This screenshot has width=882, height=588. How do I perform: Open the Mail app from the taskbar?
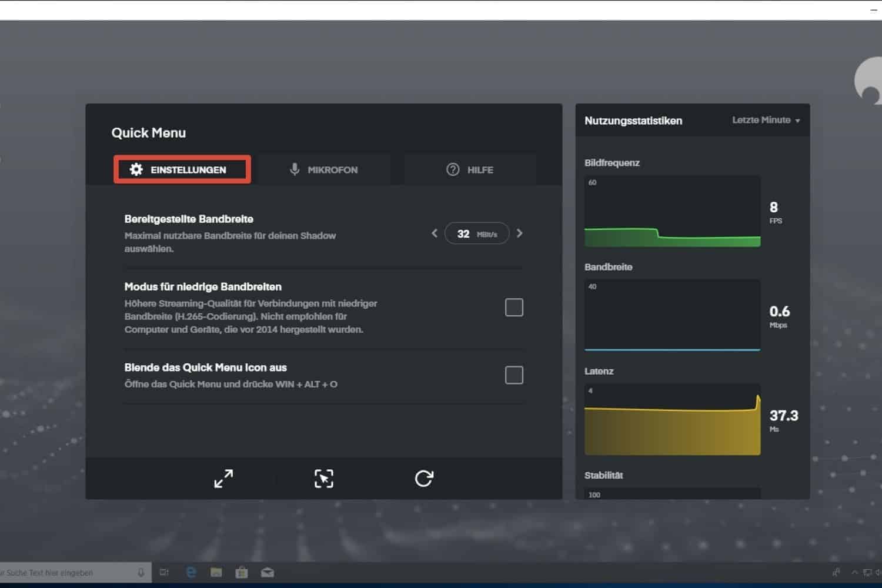coord(268,572)
